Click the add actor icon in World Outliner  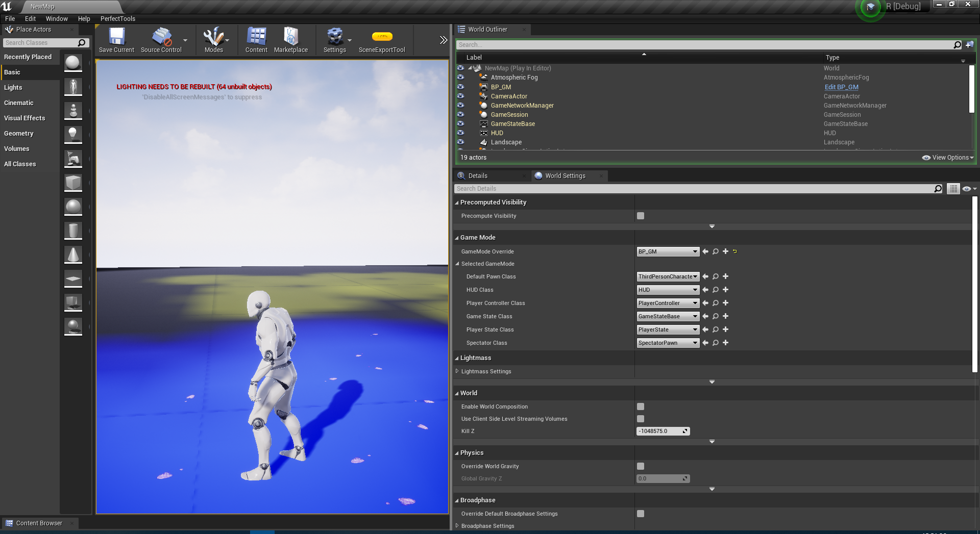point(970,44)
